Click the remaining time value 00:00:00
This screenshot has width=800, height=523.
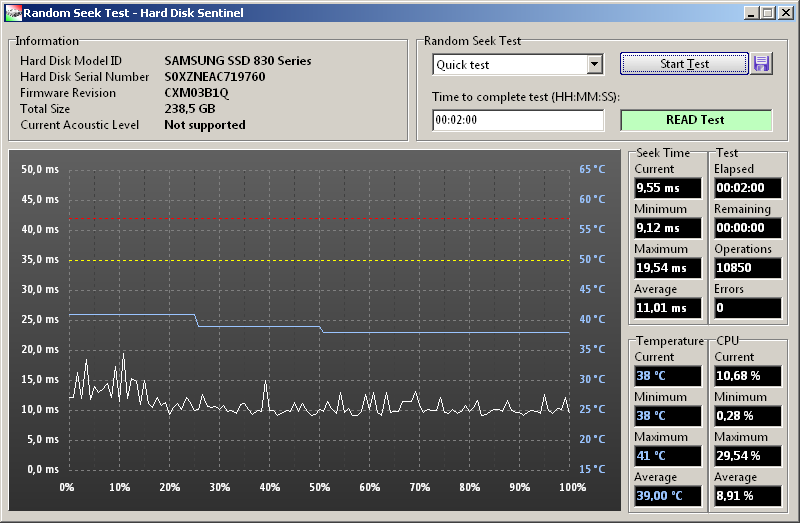pos(747,228)
